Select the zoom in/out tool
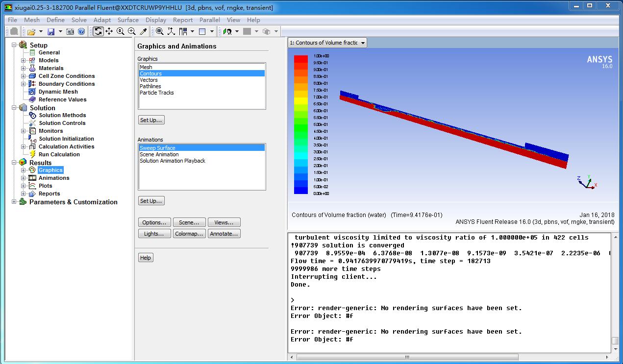 (121, 31)
